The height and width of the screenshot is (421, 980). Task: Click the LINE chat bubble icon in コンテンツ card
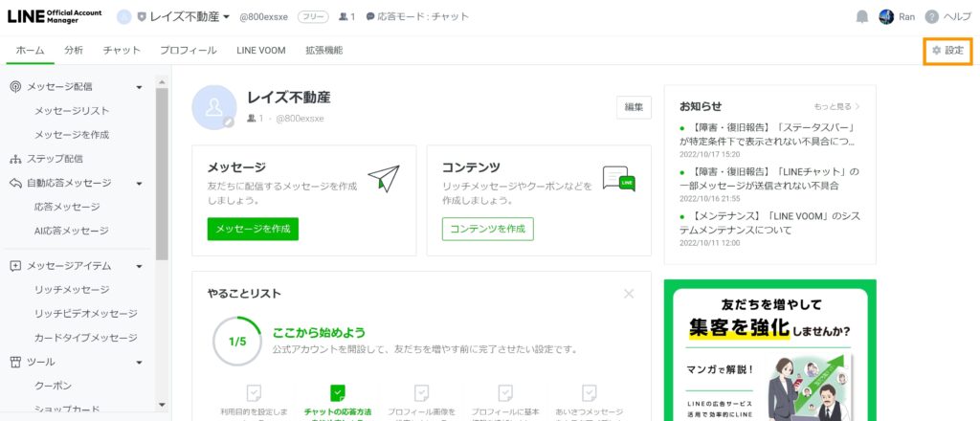tap(619, 179)
